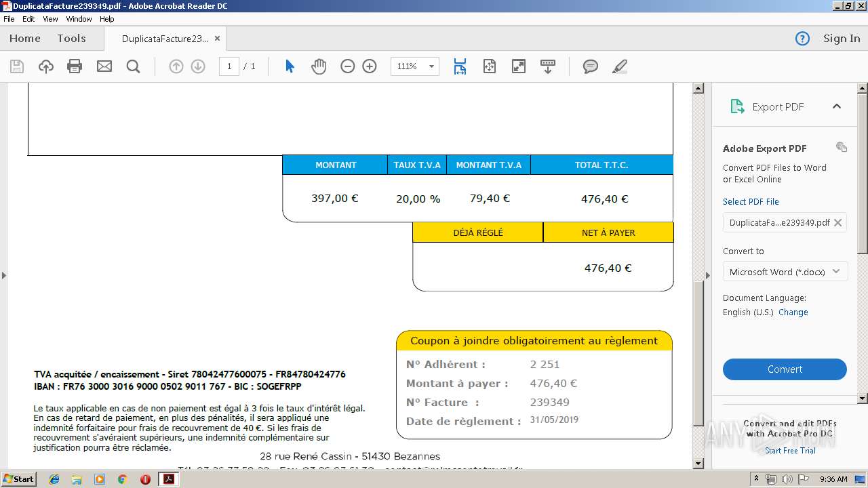Send file by email envelope icon
This screenshot has width=868, height=488.
point(104,66)
